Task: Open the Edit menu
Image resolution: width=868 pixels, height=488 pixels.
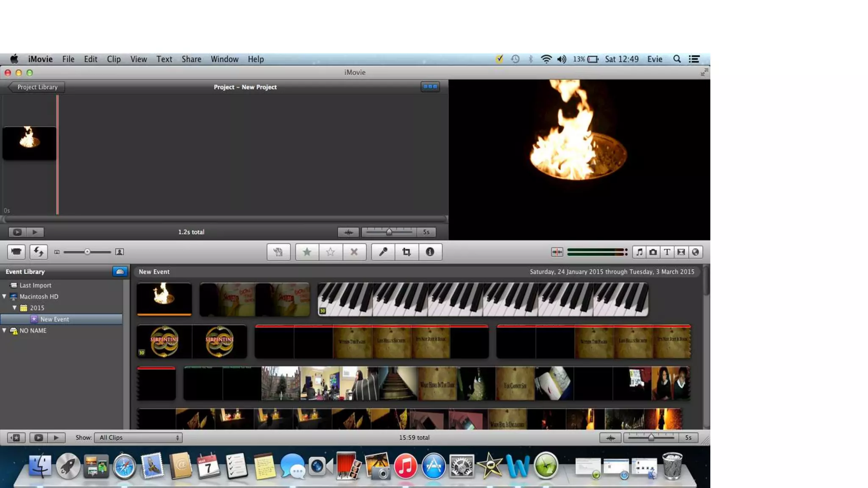Action: [x=91, y=59]
